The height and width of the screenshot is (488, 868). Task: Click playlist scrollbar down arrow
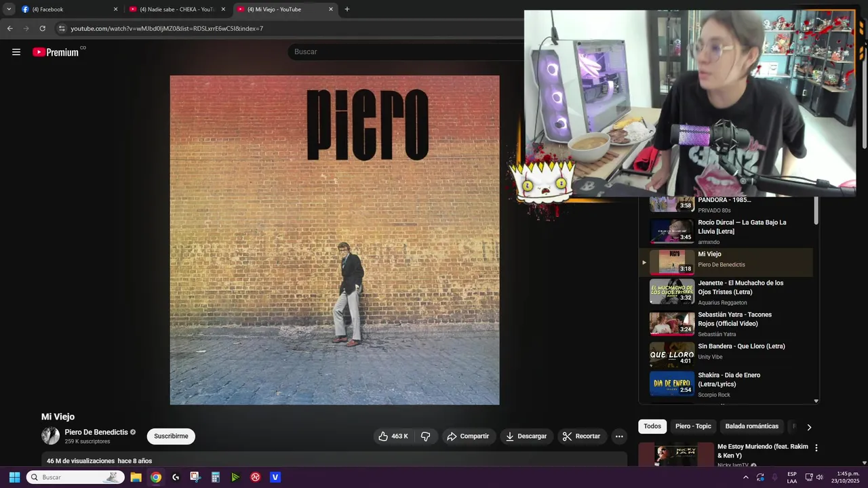click(x=816, y=401)
